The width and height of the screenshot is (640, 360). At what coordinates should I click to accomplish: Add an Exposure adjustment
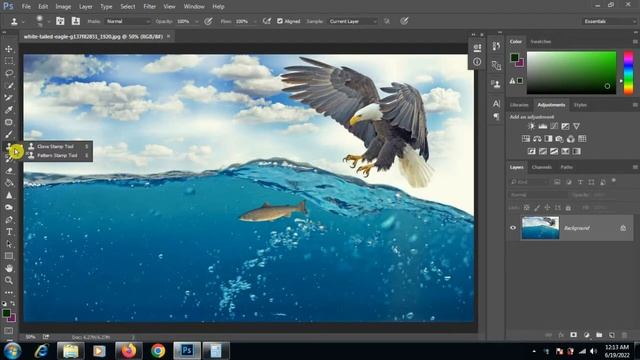565,126
